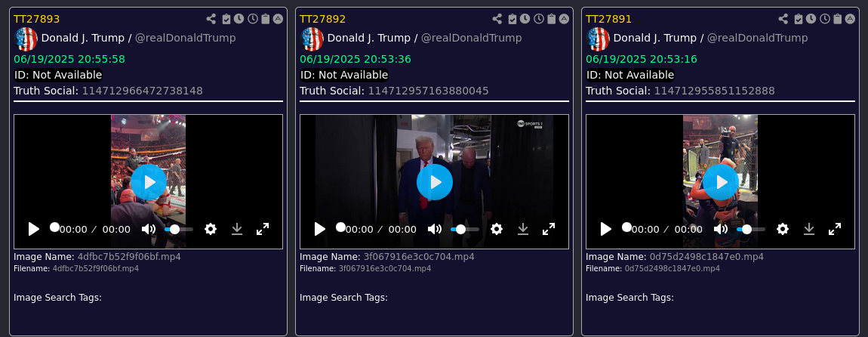The image size is (868, 337).
Task: Click timestamp 06/19/2025 20:53:16
Action: tap(642, 59)
